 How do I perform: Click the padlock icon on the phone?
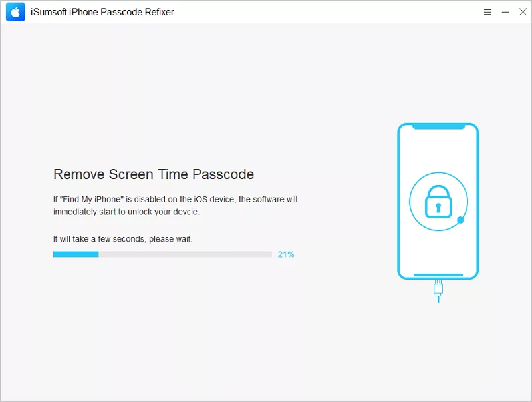coord(438,201)
